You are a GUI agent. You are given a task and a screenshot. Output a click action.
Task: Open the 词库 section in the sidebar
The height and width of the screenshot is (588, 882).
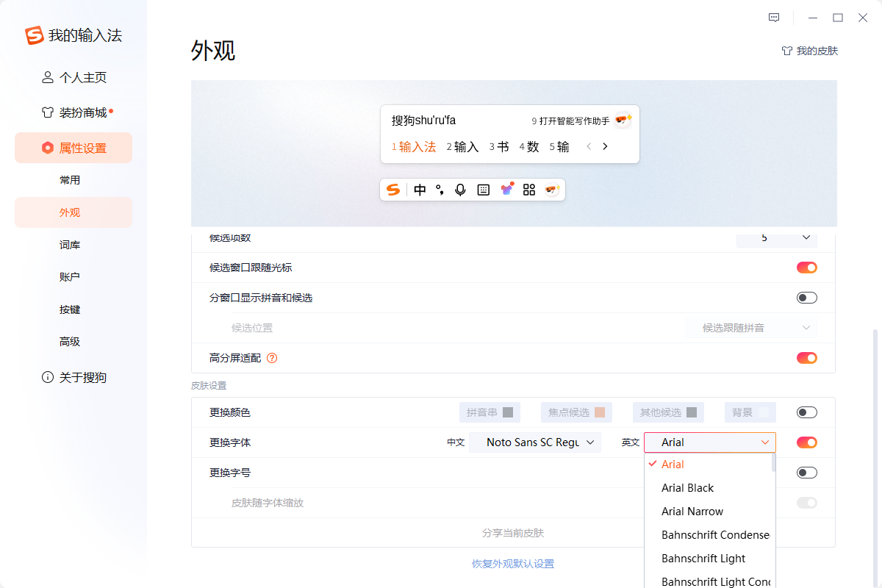pyautogui.click(x=70, y=244)
